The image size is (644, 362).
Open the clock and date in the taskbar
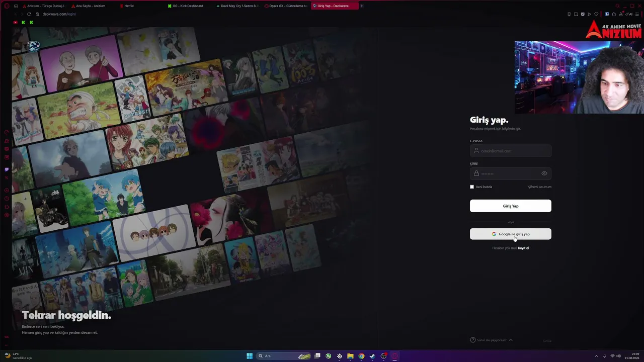631,356
